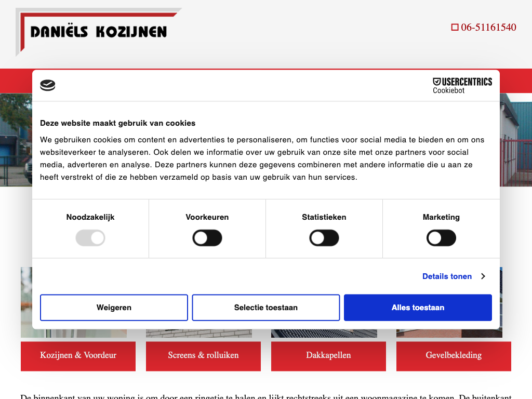
Task: Enable the Voorkeuren cookies toggle
Action: click(207, 238)
